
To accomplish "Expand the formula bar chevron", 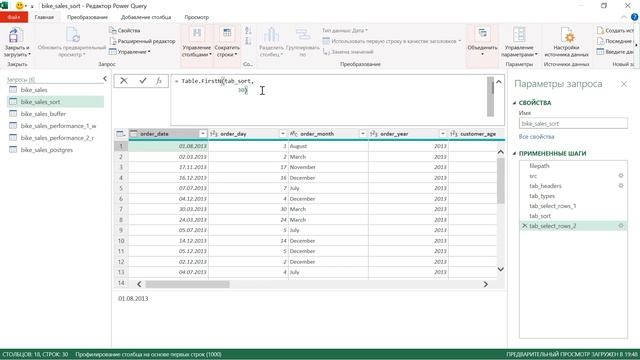I will tap(499, 82).
